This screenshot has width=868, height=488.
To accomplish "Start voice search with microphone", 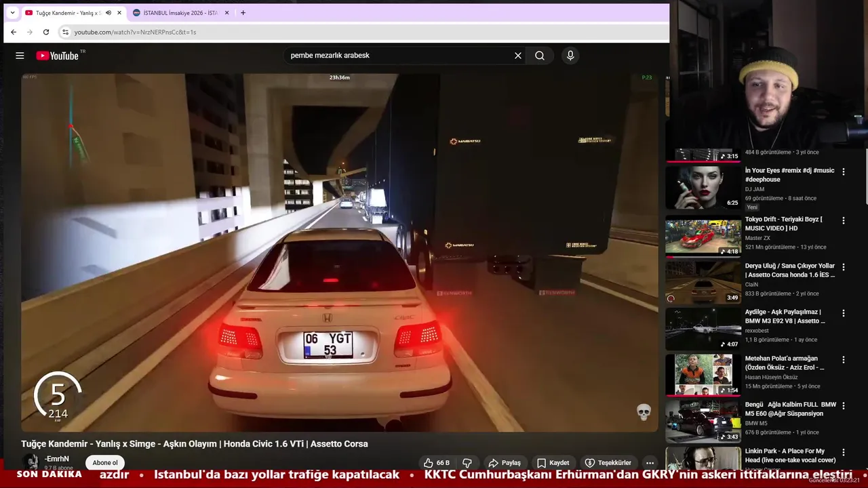I will [570, 56].
